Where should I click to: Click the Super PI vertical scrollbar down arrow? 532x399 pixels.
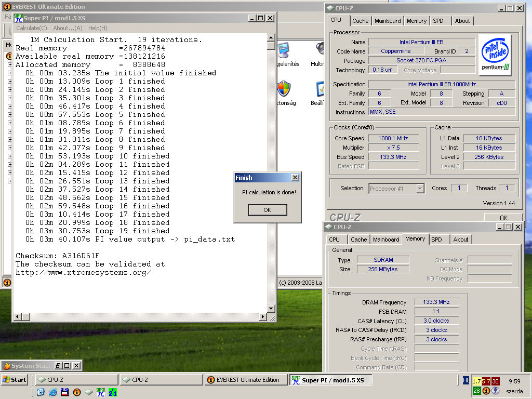click(271, 309)
